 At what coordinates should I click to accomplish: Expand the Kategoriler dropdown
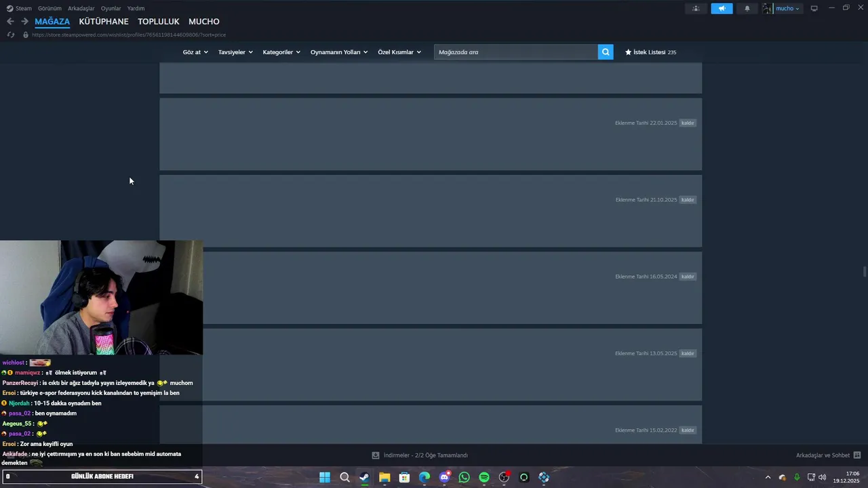coord(281,52)
